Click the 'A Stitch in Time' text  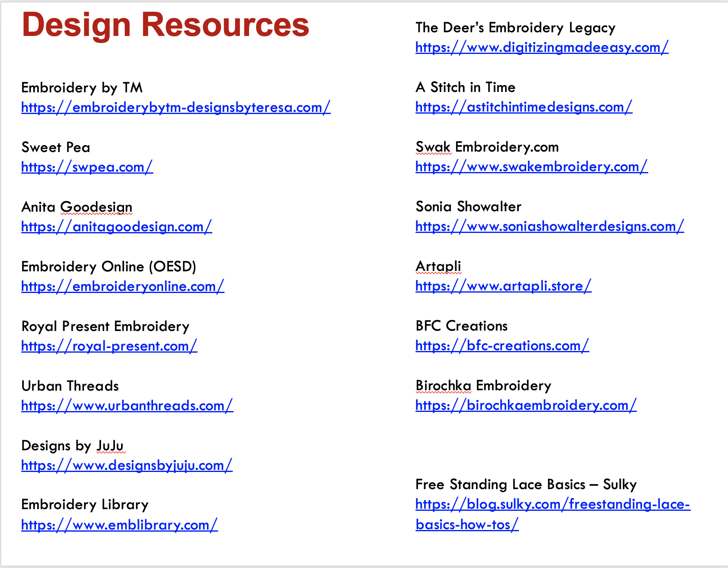(x=465, y=87)
